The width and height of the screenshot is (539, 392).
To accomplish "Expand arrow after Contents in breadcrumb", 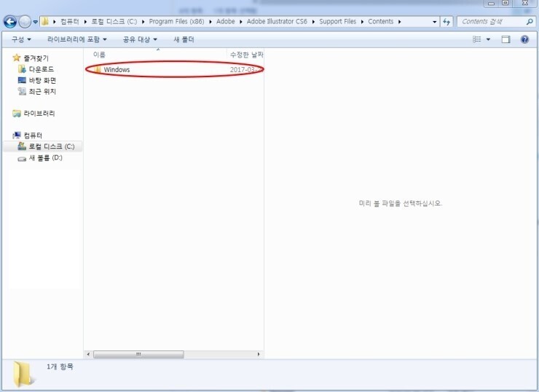I will pyautogui.click(x=399, y=22).
